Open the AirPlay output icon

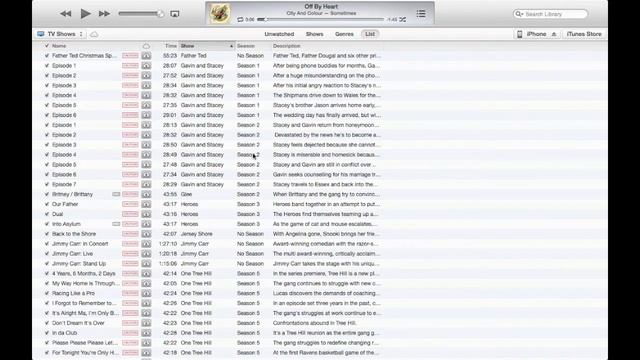(175, 14)
